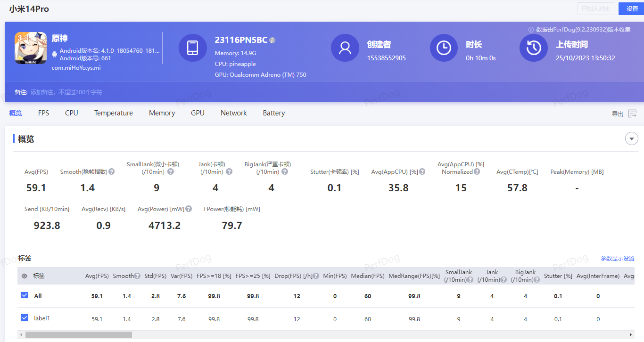Click the Genshin Impact app thumbnail
Screen dimensions: 644x342
click(31, 48)
